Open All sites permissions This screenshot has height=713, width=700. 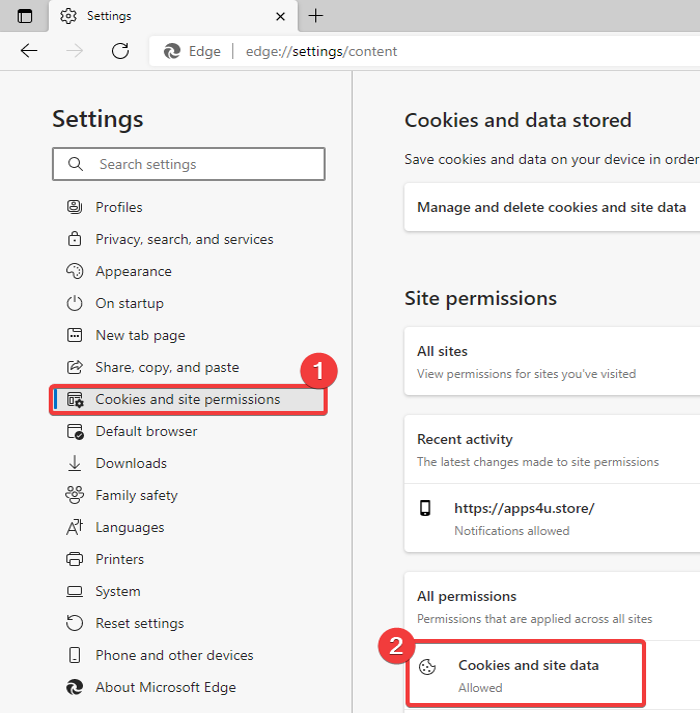tap(551, 361)
